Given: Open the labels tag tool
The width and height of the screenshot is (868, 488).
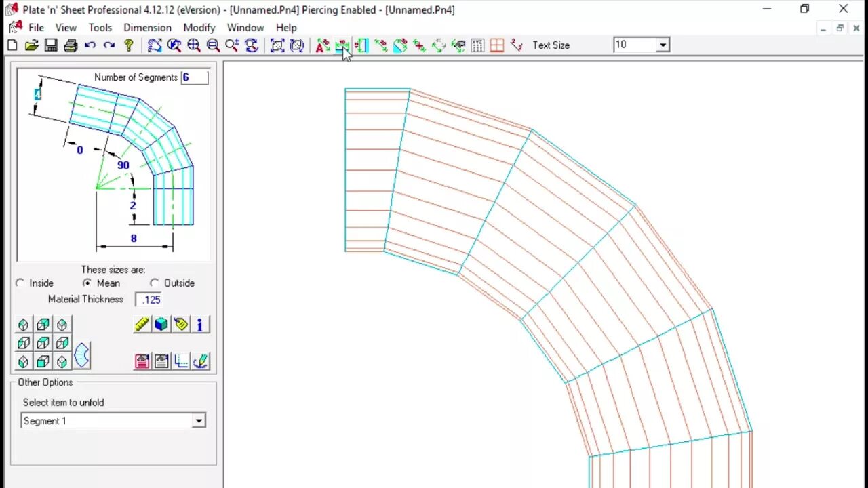Looking at the screenshot, I should point(180,324).
